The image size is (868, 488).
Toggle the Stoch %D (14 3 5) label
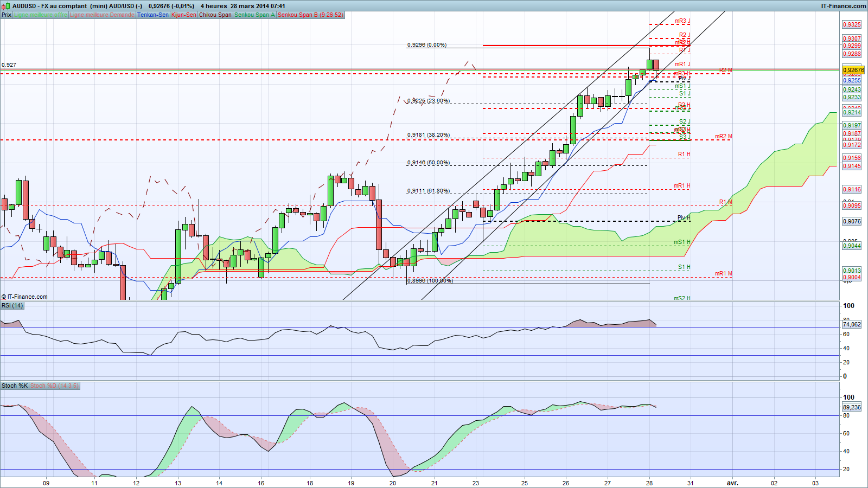(54, 386)
